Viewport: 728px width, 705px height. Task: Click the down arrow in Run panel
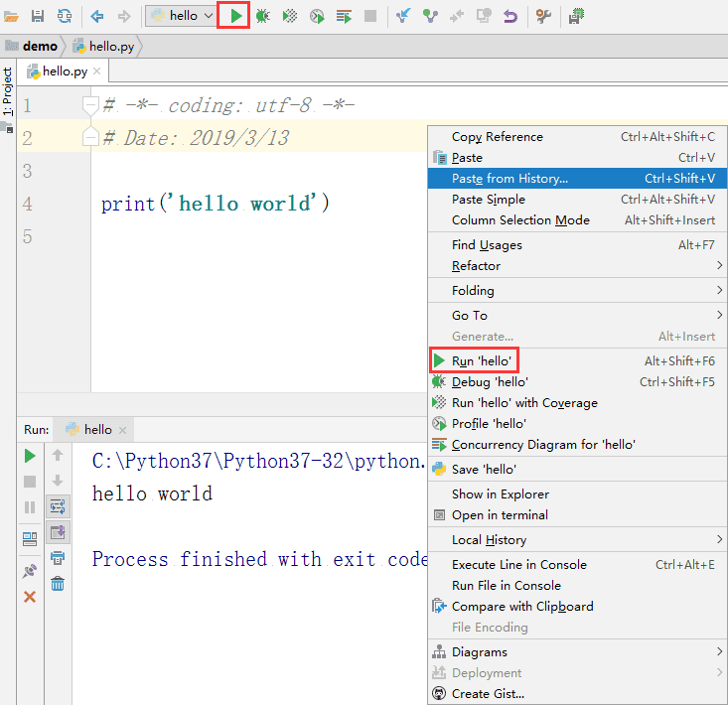(x=58, y=481)
